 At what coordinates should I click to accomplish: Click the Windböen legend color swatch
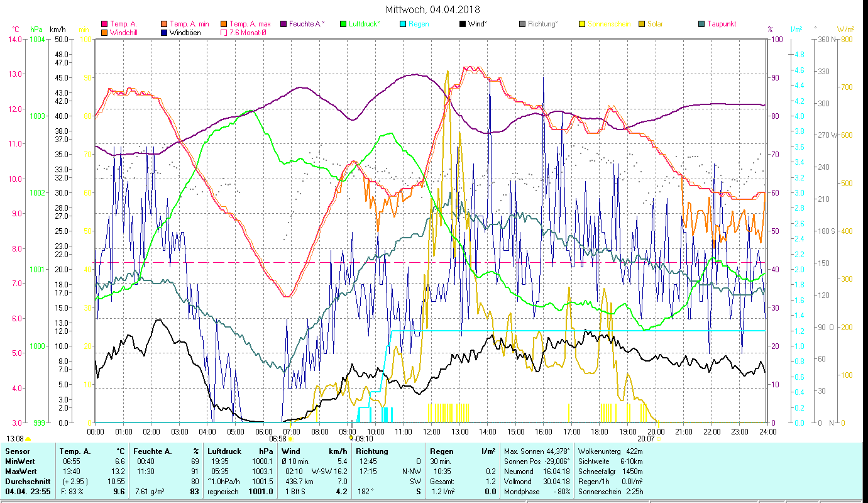point(163,32)
